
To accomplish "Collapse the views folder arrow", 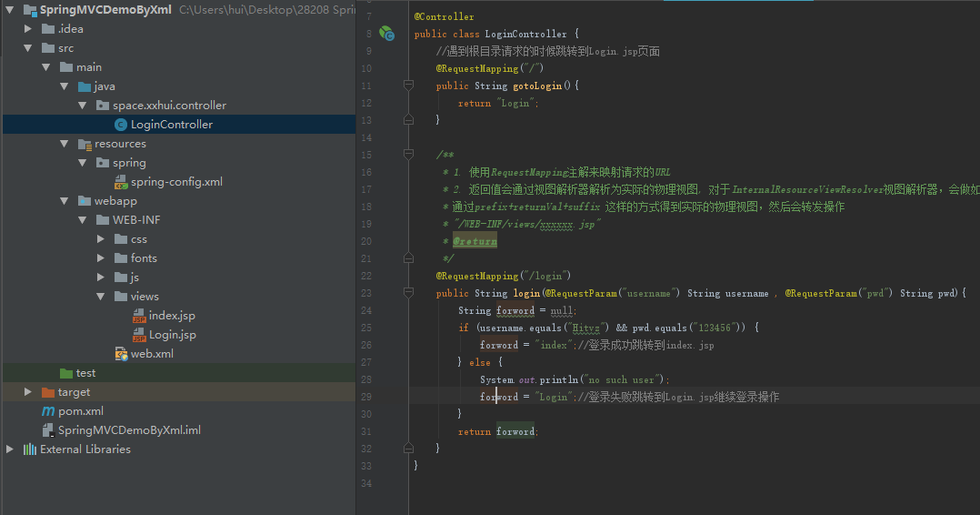I will [101, 297].
